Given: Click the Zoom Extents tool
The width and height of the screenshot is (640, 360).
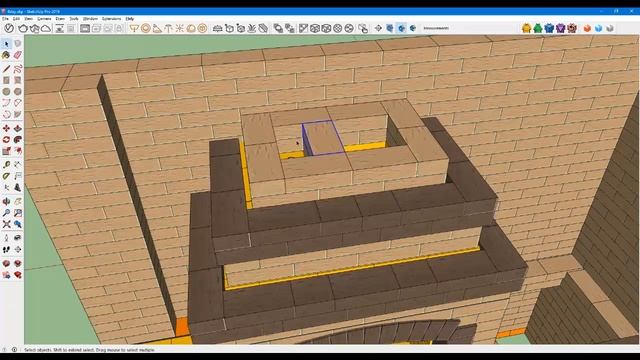Looking at the screenshot, I should click(x=6, y=224).
